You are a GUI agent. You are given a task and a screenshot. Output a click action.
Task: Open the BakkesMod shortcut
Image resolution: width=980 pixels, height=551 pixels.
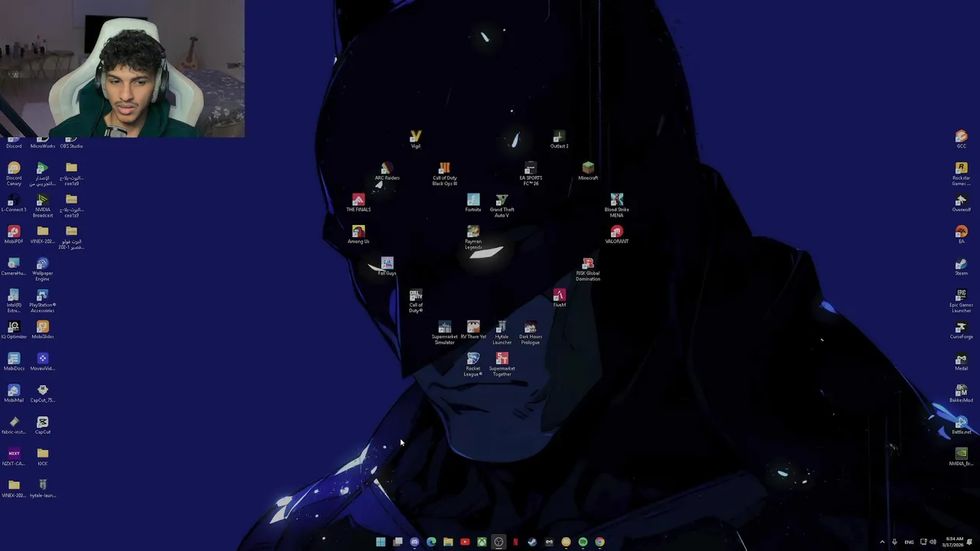(x=961, y=393)
